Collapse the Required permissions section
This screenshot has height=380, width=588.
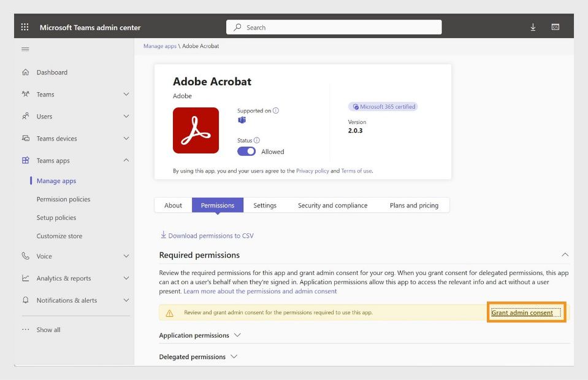[565, 254]
